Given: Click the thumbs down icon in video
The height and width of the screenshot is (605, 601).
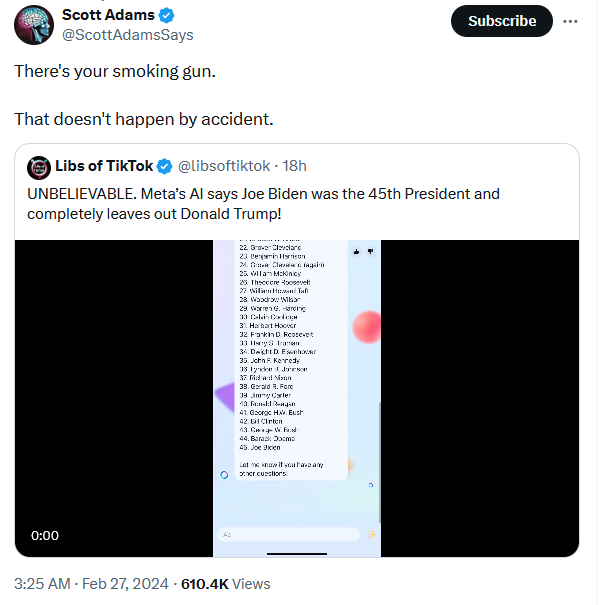Looking at the screenshot, I should [x=370, y=251].
